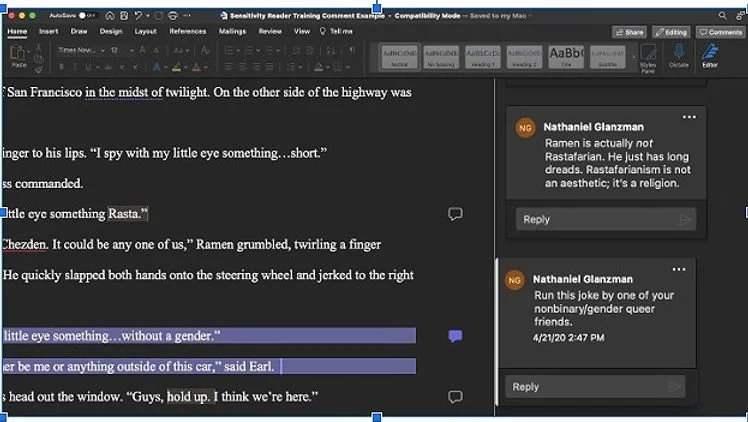Open the Undo history dropdown arrow
The height and width of the screenshot is (422, 748).
click(x=147, y=16)
